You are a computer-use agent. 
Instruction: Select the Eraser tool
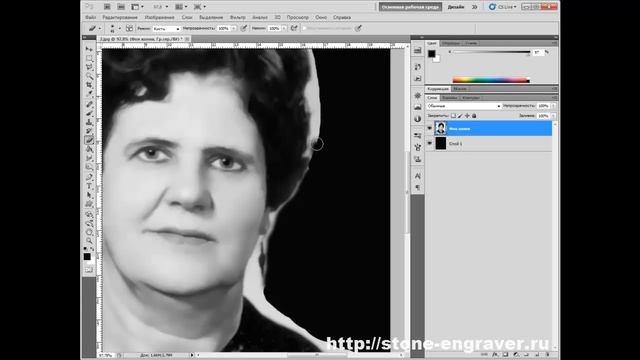point(89,140)
